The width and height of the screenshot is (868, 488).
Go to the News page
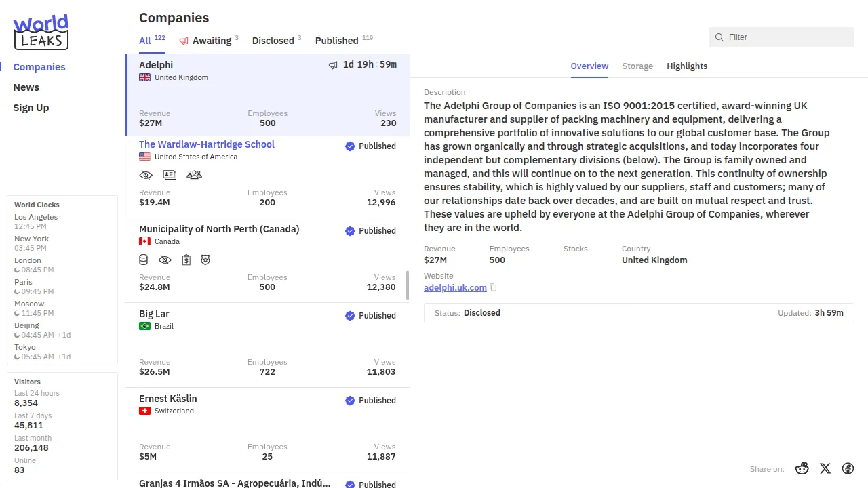(x=26, y=87)
